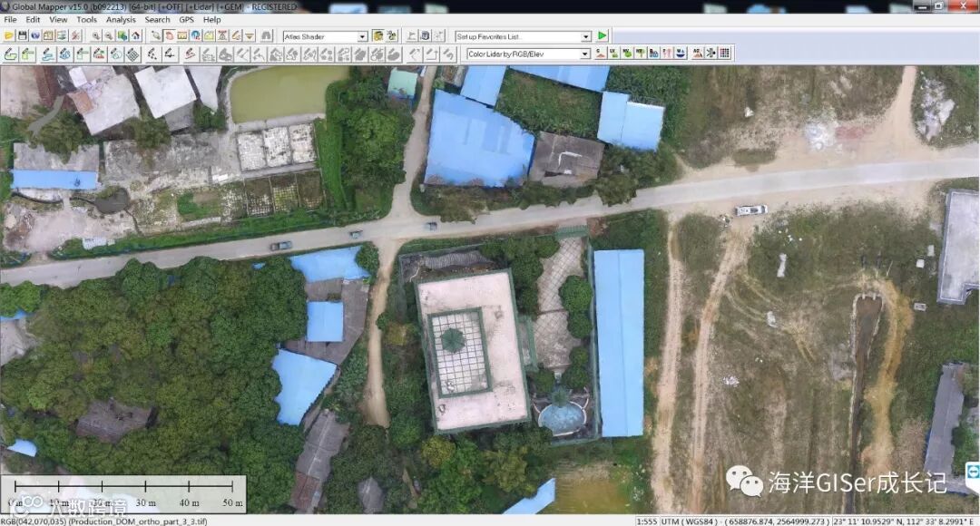Select the Pan hand tool
This screenshot has width=980, height=526.
click(x=170, y=36)
